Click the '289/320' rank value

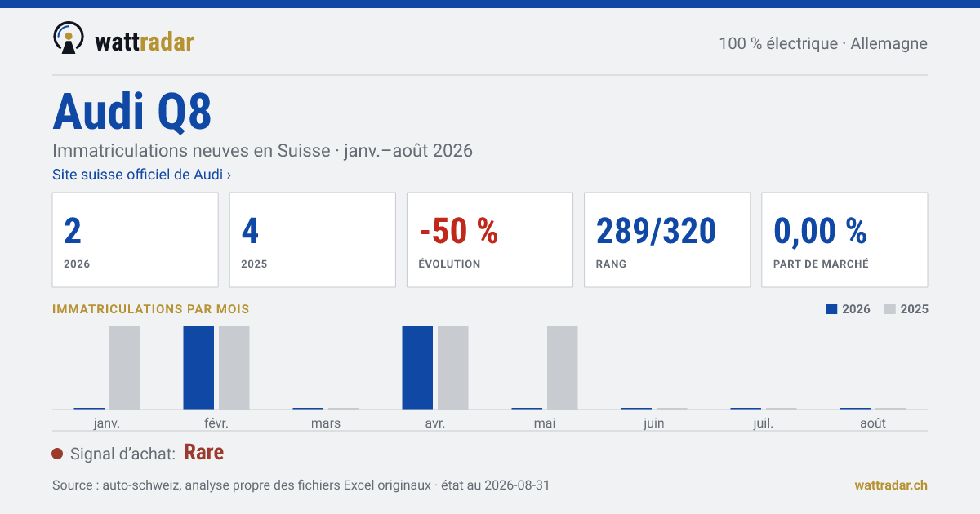click(x=656, y=232)
